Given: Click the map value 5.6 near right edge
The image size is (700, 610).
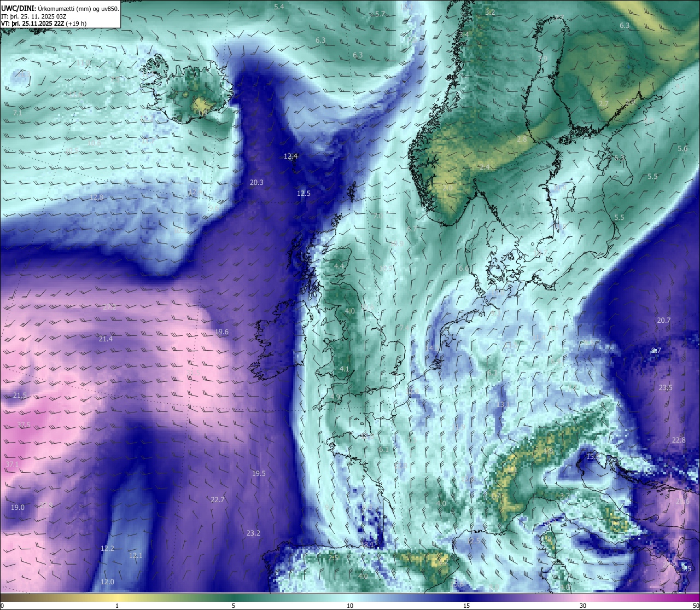Looking at the screenshot, I should click(x=682, y=149).
